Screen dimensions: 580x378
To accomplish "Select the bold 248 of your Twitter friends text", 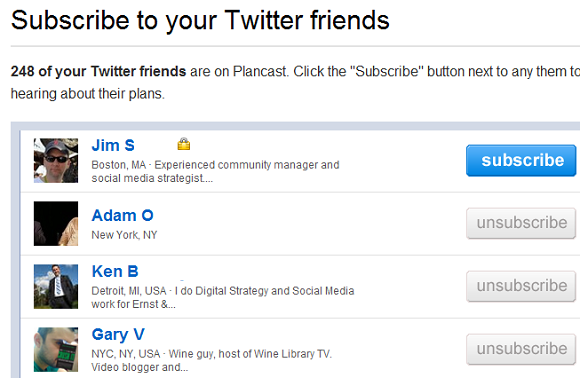I will click(x=98, y=71).
